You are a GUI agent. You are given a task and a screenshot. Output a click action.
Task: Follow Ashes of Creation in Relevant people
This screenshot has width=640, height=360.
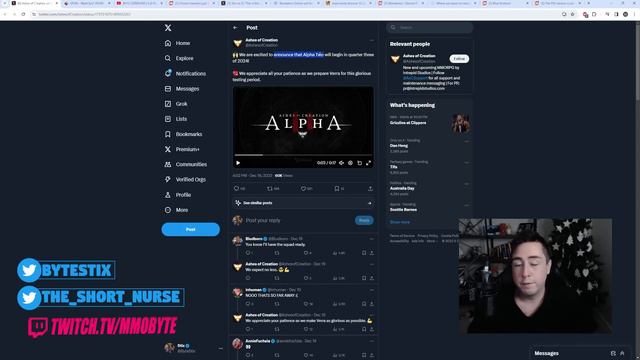pyautogui.click(x=459, y=59)
